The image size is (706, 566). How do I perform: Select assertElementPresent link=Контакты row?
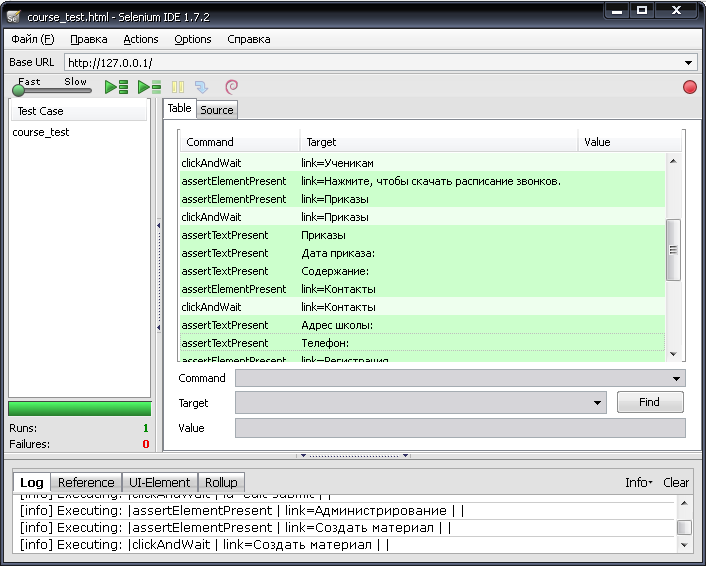[x=422, y=289]
